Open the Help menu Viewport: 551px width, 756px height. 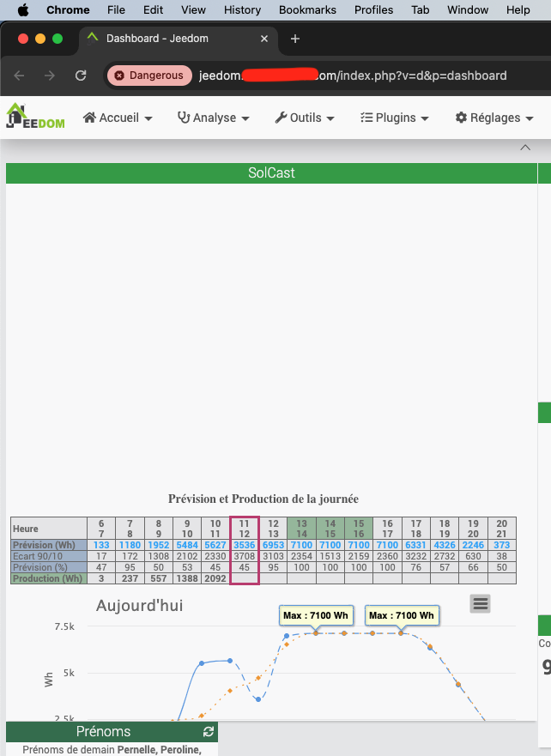coord(518,9)
